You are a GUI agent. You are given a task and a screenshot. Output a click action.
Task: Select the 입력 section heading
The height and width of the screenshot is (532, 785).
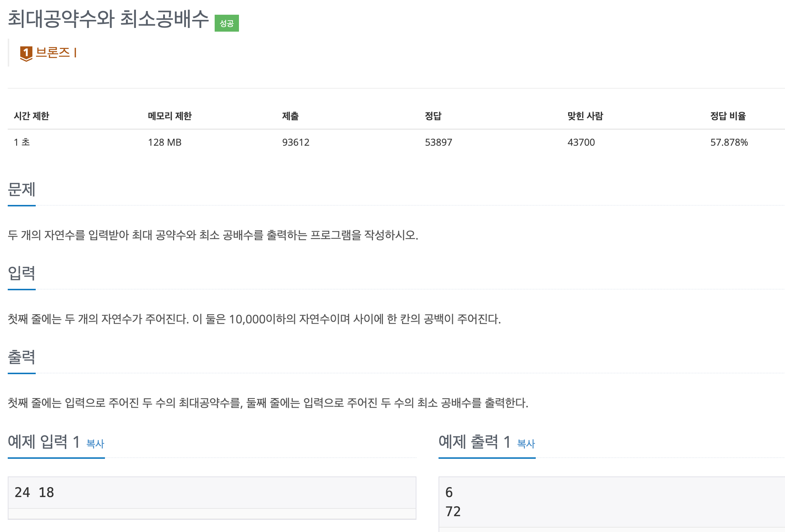click(x=21, y=272)
